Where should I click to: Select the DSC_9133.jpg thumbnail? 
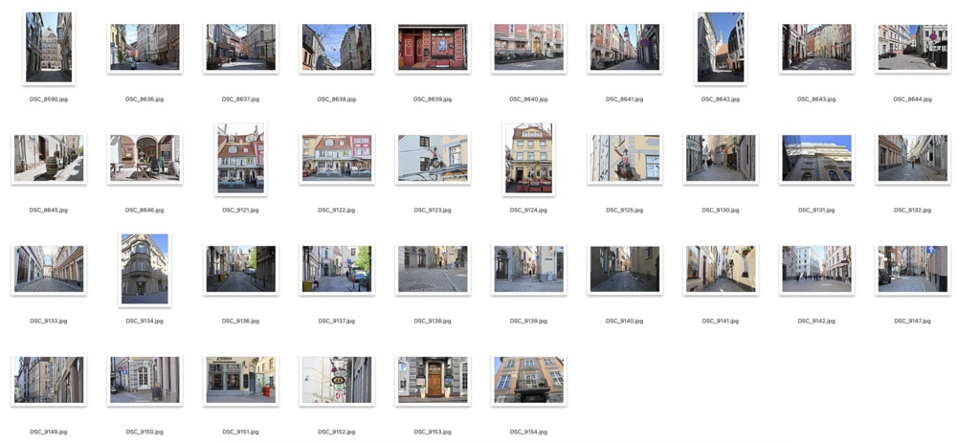tap(49, 269)
